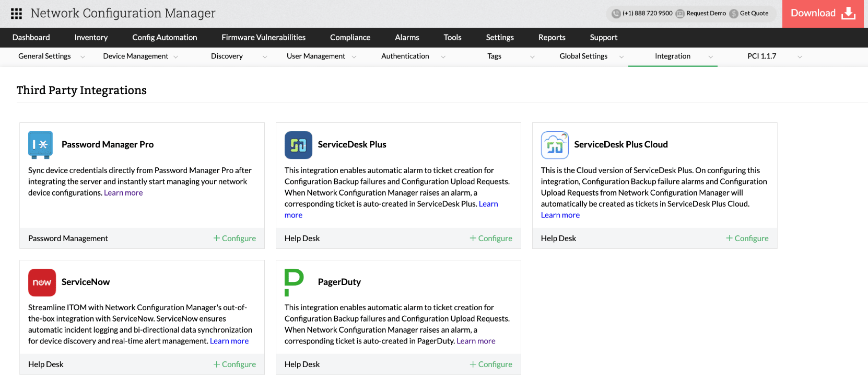
Task: Open the Compliance menu
Action: (350, 38)
